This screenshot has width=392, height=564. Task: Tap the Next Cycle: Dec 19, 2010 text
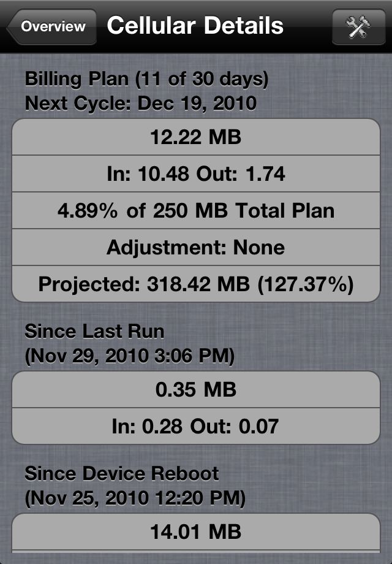point(140,103)
